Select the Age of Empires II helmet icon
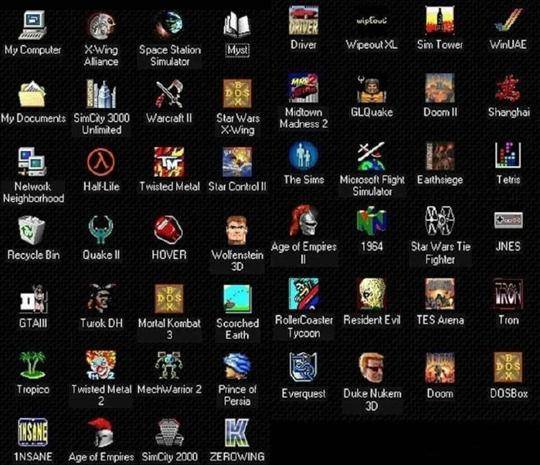Screen dimensions: 540x465 [303, 220]
